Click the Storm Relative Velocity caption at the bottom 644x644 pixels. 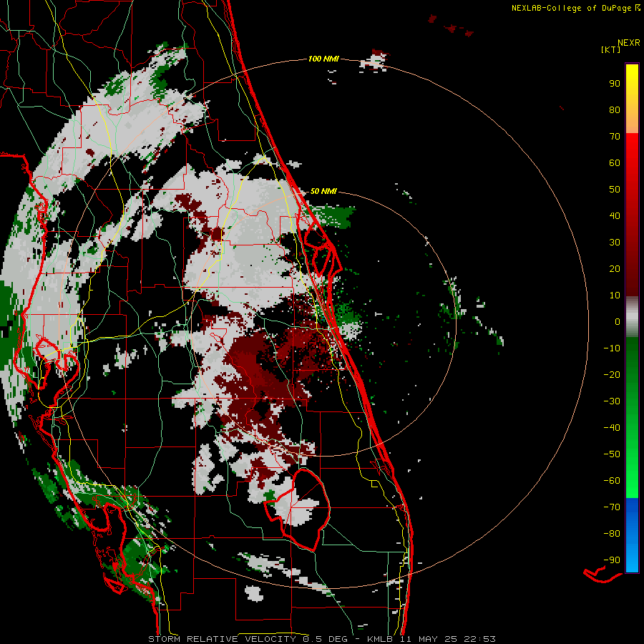[x=322, y=639]
